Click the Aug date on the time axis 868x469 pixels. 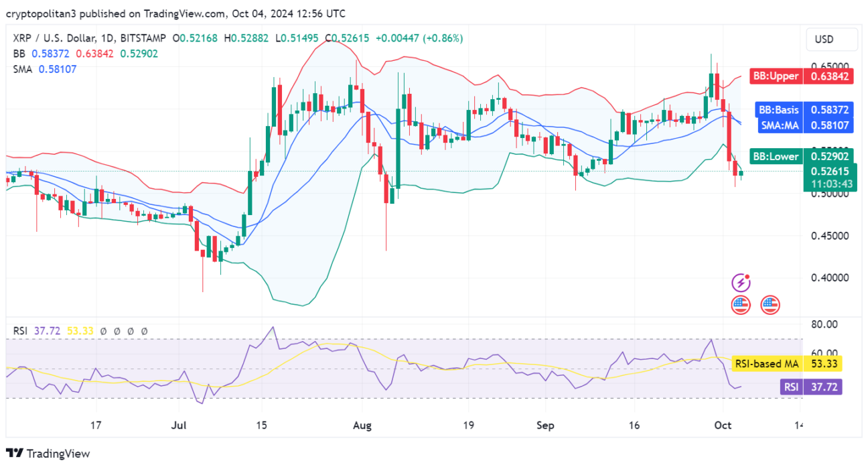(x=362, y=425)
